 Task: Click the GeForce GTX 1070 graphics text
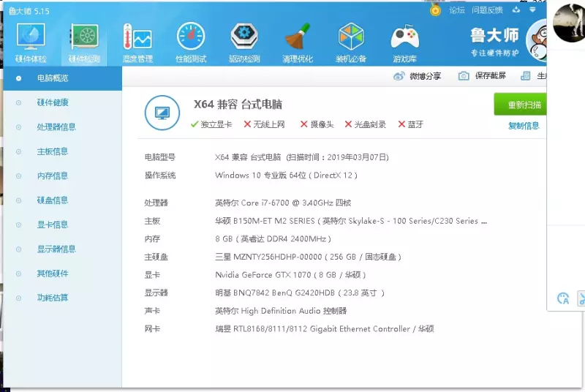290,275
